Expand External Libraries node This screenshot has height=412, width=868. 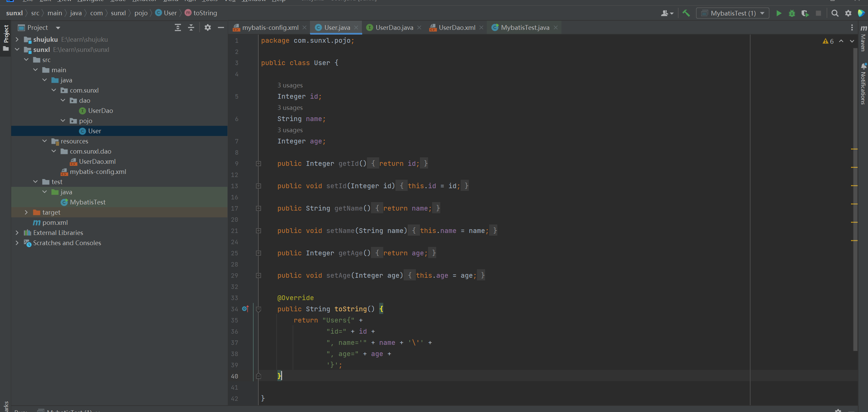17,233
